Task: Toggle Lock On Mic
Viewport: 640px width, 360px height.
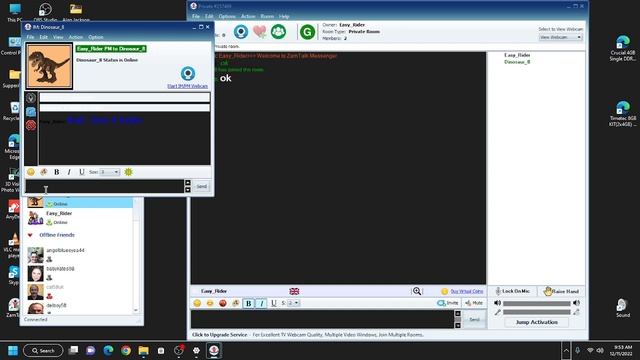Action: [513, 291]
